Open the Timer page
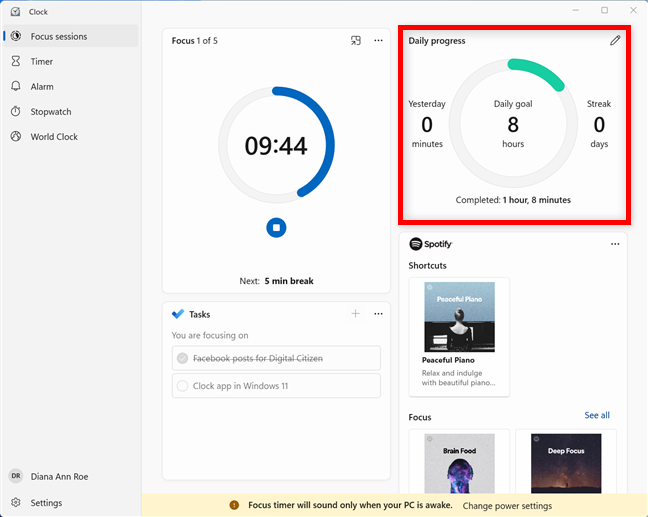This screenshot has height=517, width=648. point(42,62)
